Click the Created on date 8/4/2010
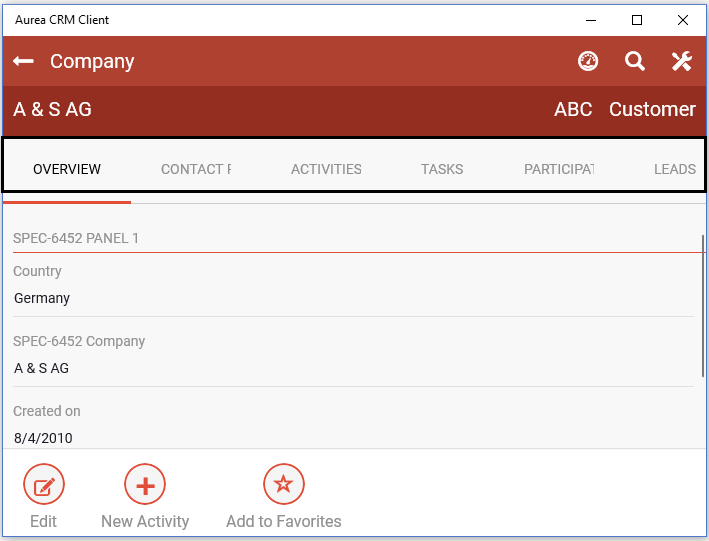The width and height of the screenshot is (709, 541). coord(43,438)
